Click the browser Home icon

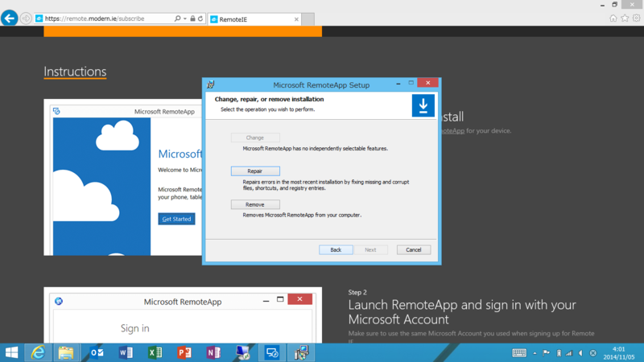(613, 18)
